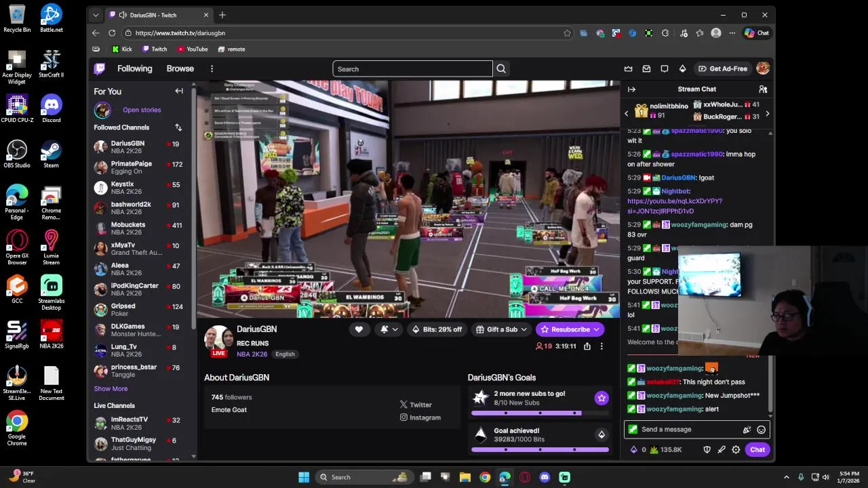Open emote picker smiley in chat
Viewport: 868px width, 488px height.
(761, 429)
